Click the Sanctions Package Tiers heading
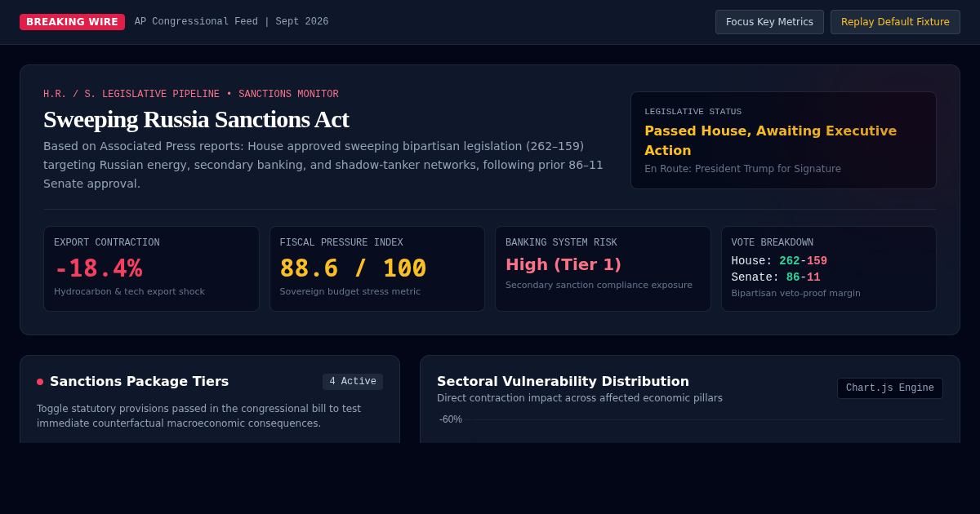 tap(139, 381)
